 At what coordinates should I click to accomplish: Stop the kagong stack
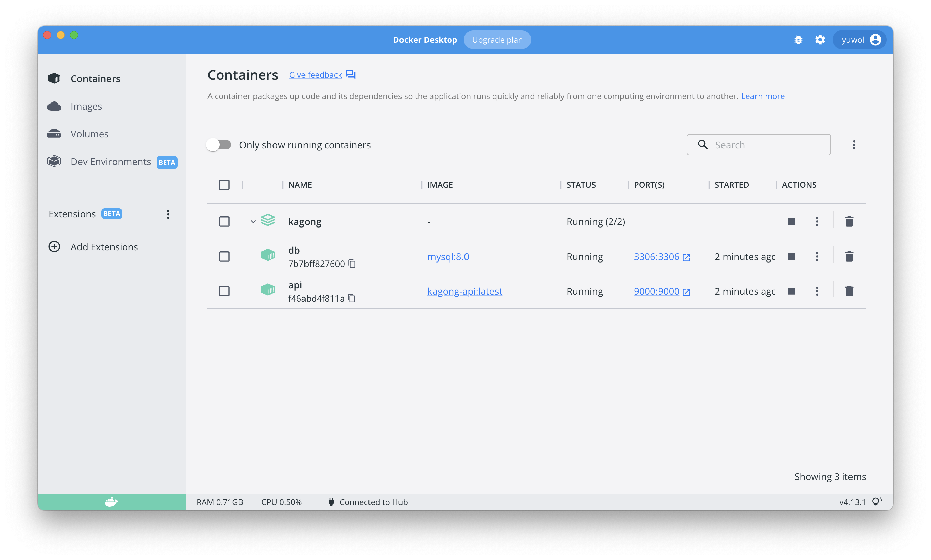791,221
